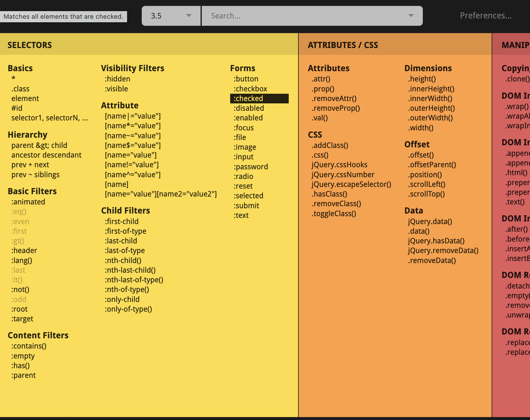Select the * universal selector entry
Screen dimensions: 530x420
pos(13,79)
